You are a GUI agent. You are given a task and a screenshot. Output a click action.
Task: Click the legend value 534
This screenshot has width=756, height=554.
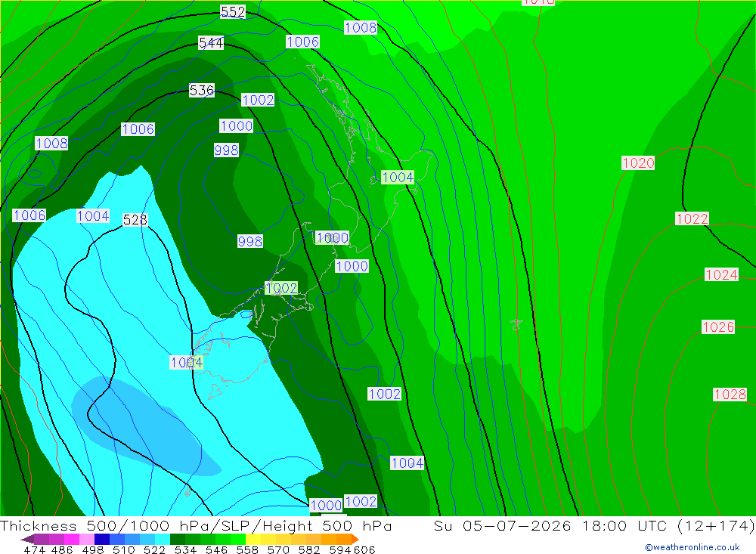point(185,549)
